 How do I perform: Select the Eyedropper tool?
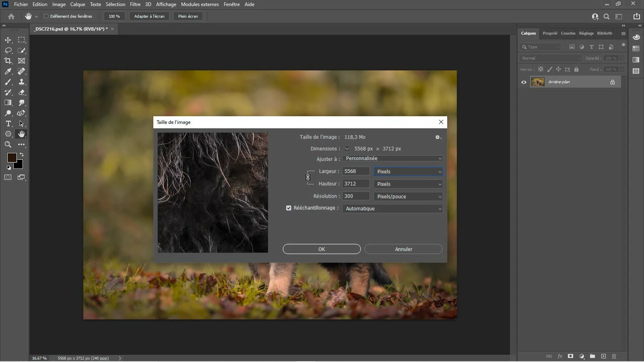click(x=8, y=71)
